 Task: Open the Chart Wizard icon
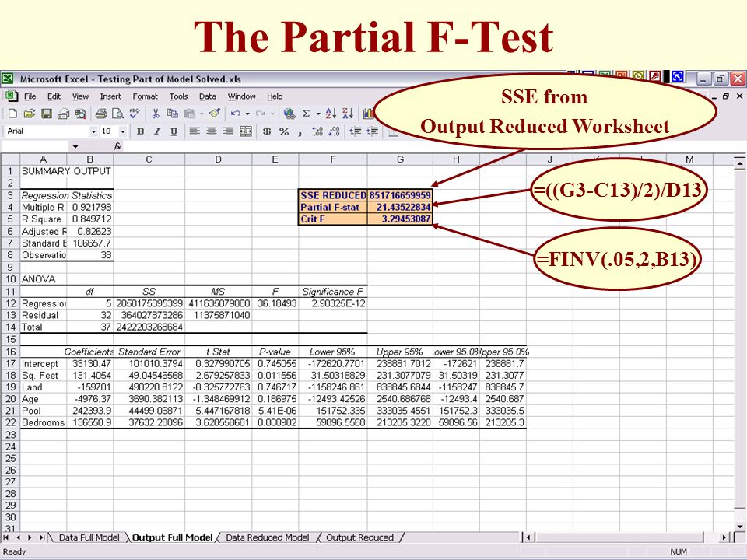click(x=368, y=114)
